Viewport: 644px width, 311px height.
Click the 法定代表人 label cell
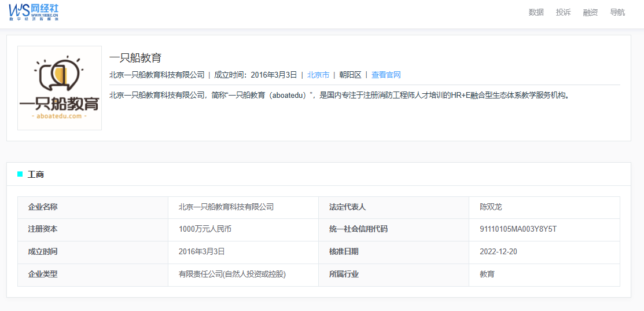(x=393, y=207)
